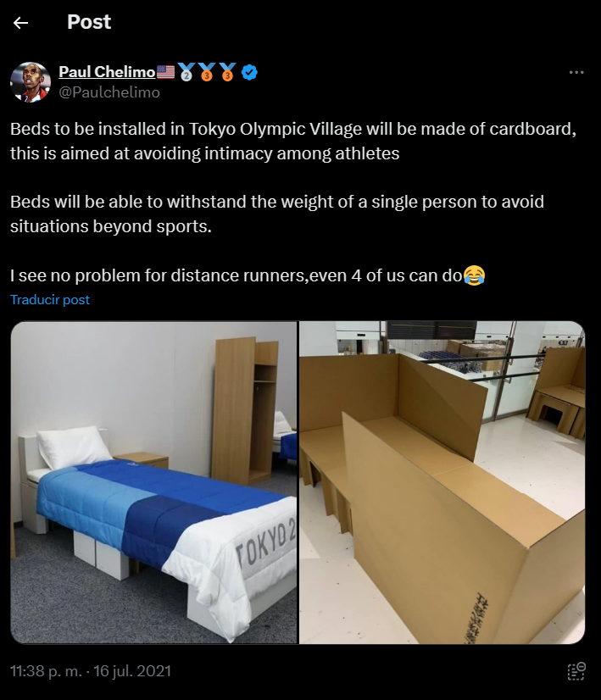Go back using the left arrow

click(x=20, y=23)
